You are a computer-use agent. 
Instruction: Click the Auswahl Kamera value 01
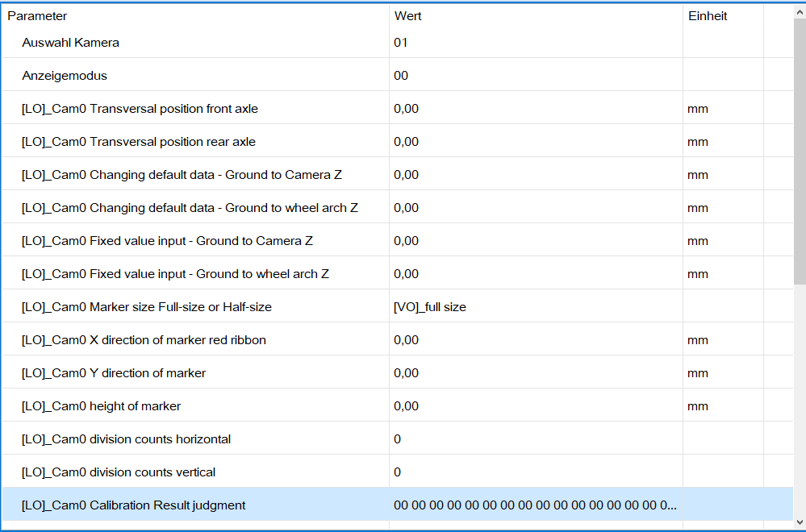pyautogui.click(x=401, y=43)
